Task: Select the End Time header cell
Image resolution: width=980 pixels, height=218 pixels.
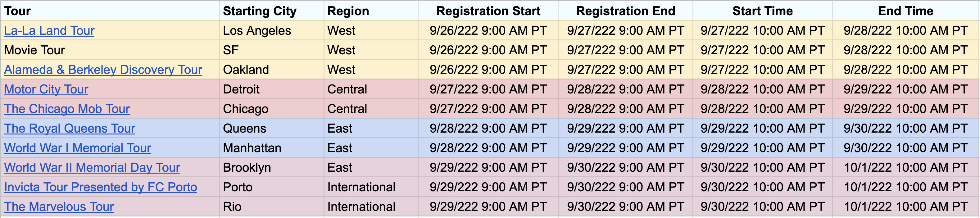Action: coord(905,11)
